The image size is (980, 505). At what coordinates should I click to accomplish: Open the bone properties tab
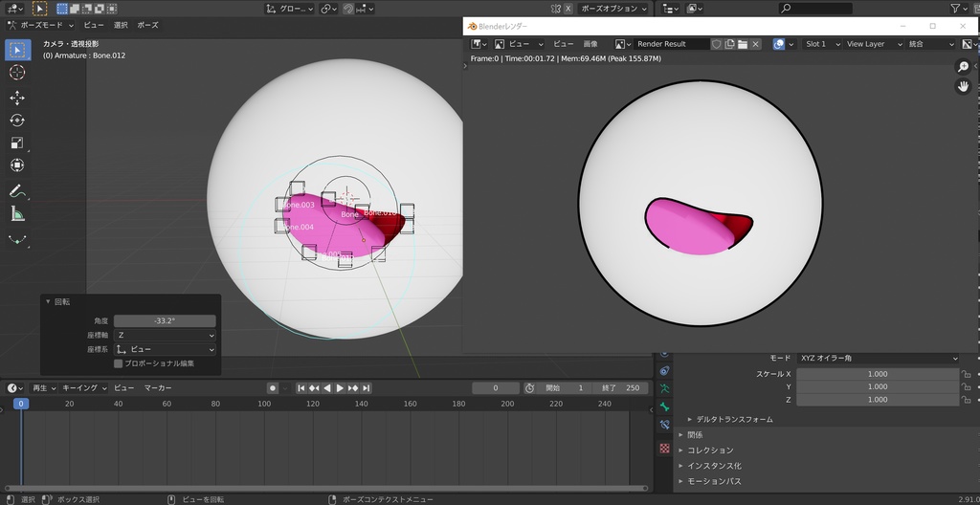point(664,406)
